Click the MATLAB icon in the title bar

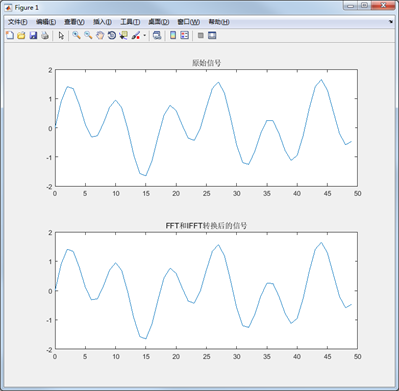(x=8, y=7)
